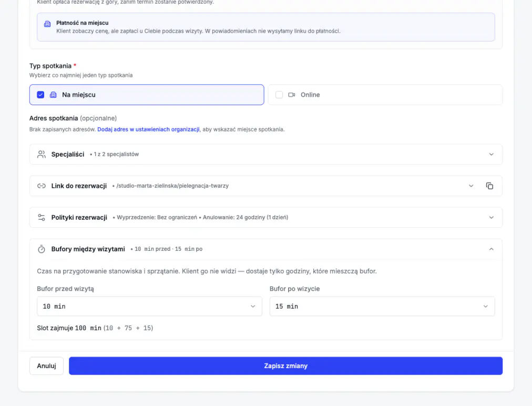Click the Bufory między wizytami title

click(88, 249)
